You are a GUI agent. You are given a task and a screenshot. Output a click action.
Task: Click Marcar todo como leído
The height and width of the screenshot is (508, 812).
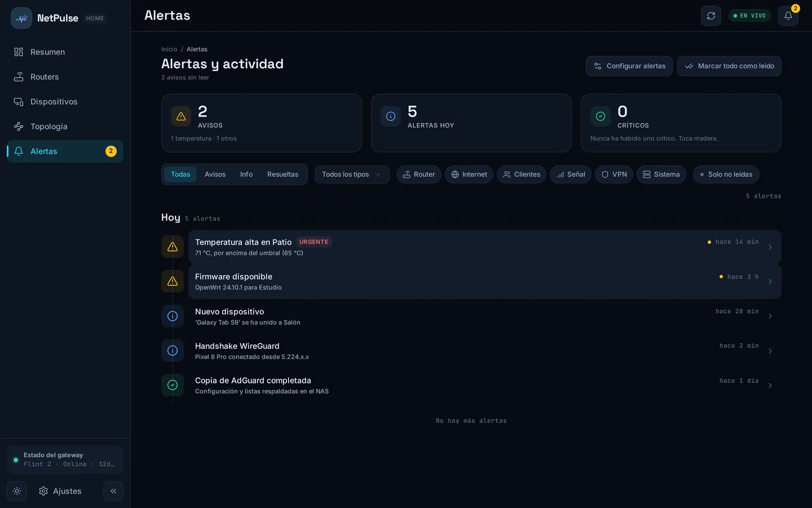click(x=729, y=66)
